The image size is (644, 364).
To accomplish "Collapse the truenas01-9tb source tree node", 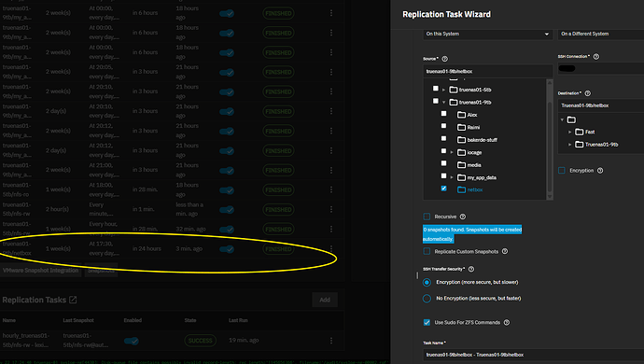I will [x=443, y=103].
